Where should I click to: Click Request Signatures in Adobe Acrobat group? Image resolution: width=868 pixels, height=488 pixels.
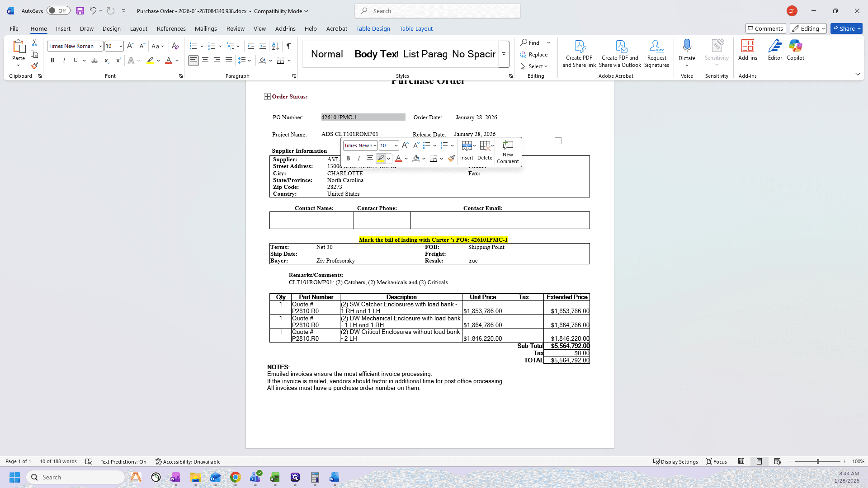coord(656,54)
